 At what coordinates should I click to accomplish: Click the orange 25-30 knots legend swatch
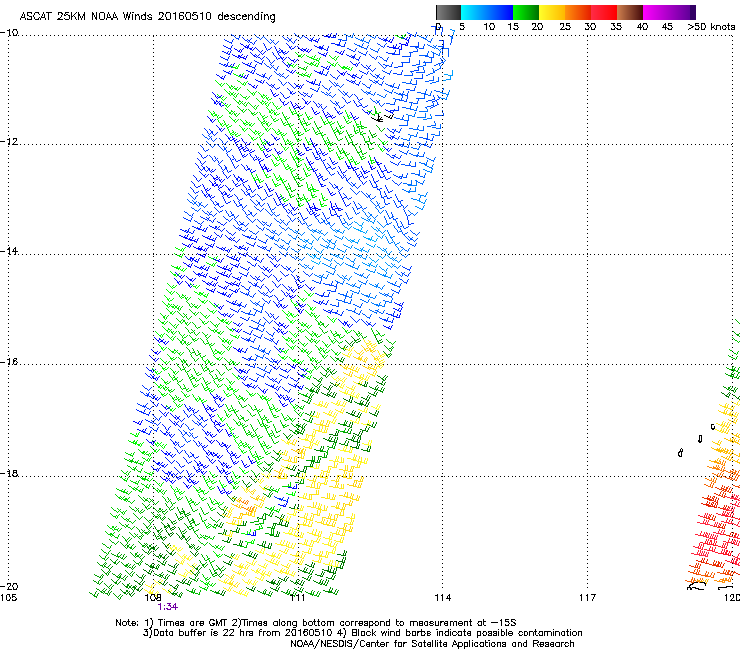coord(578,12)
